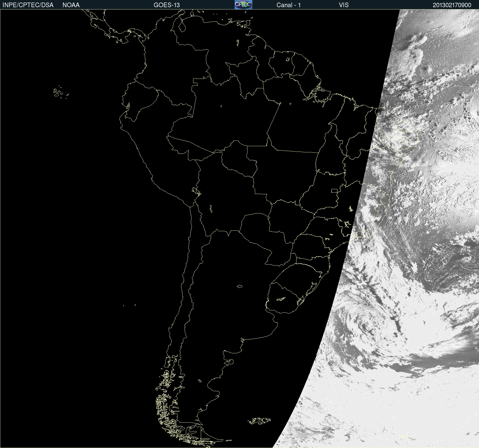Image resolution: width=479 pixels, height=448 pixels.
Task: Click Lake Titicaca outline
Action: (196, 191)
